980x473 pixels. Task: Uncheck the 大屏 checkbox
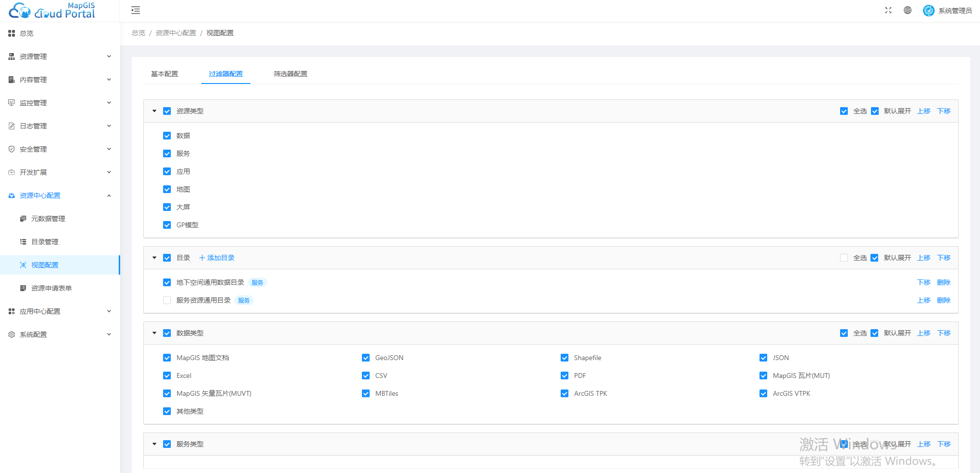167,207
